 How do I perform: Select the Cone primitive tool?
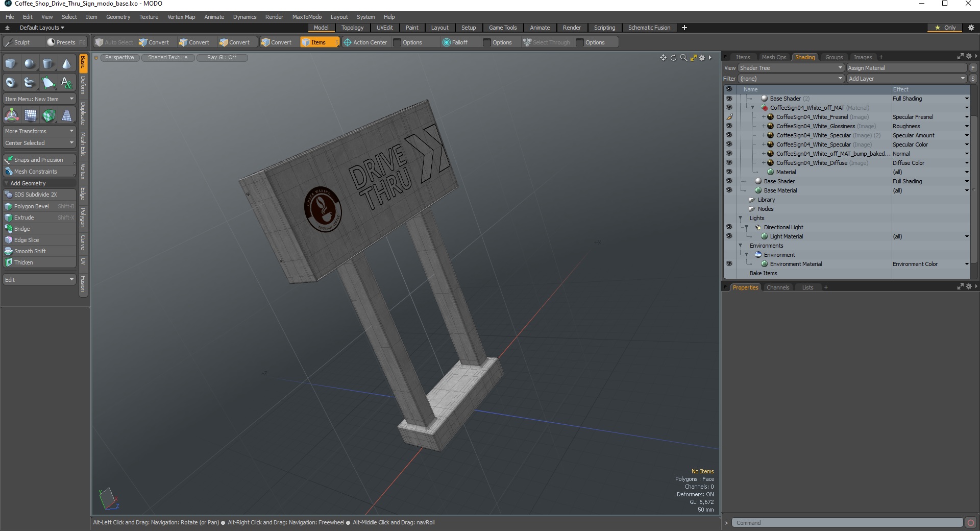[x=67, y=64]
